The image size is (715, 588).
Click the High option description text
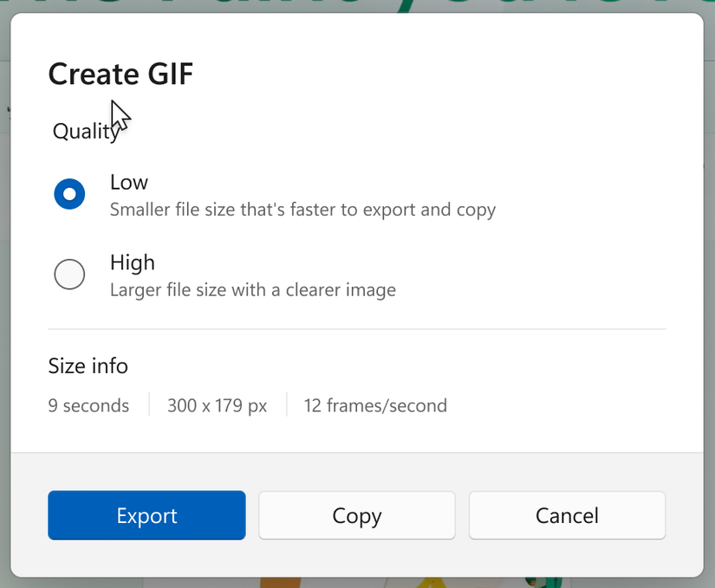pos(251,290)
